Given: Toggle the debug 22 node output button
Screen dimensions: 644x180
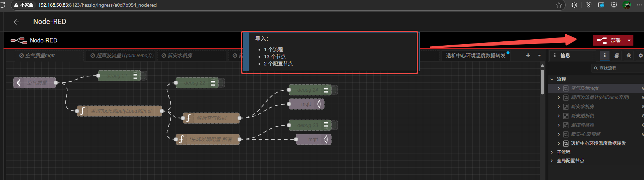Looking at the screenshot, I should (x=221, y=83).
